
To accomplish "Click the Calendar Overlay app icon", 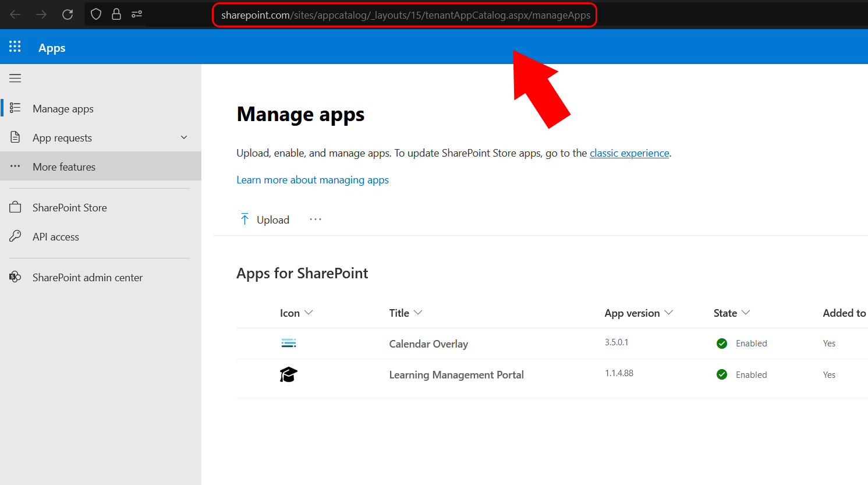I will click(289, 343).
